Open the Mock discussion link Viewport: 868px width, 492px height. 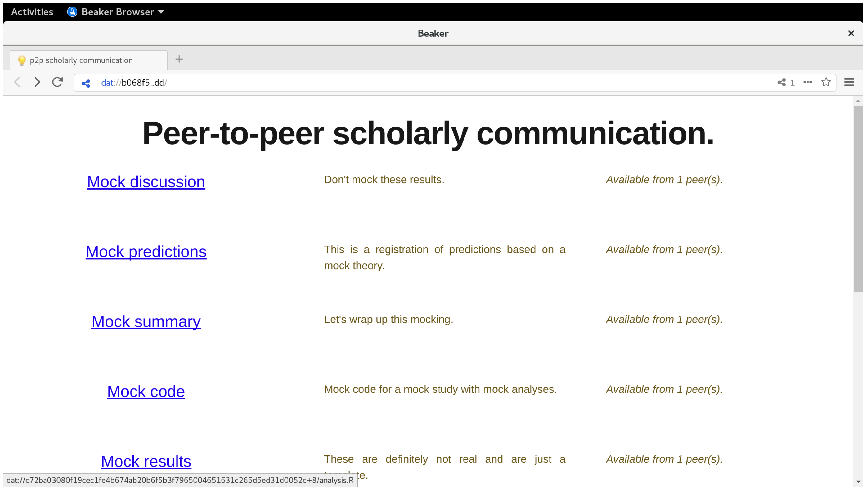coord(146,182)
